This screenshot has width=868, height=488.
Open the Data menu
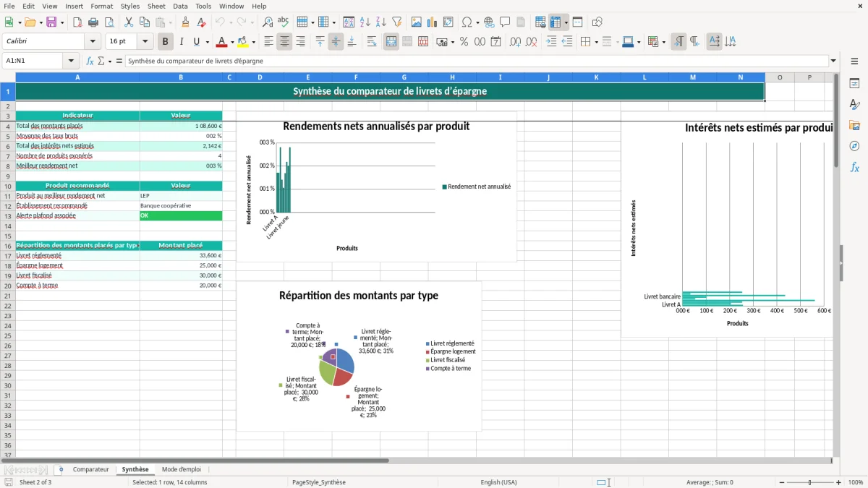click(x=180, y=6)
